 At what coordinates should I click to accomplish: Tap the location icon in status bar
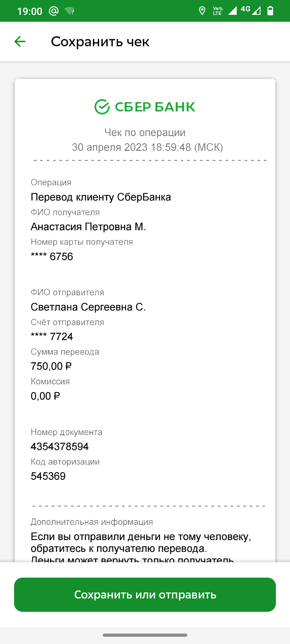point(203,11)
